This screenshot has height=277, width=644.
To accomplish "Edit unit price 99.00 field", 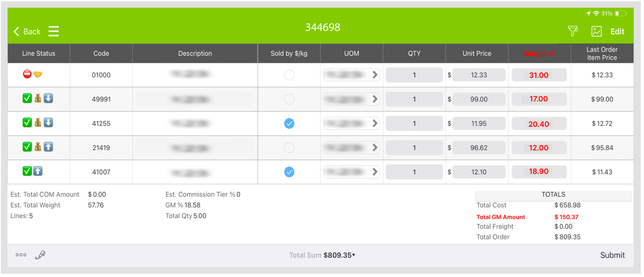I will (479, 99).
